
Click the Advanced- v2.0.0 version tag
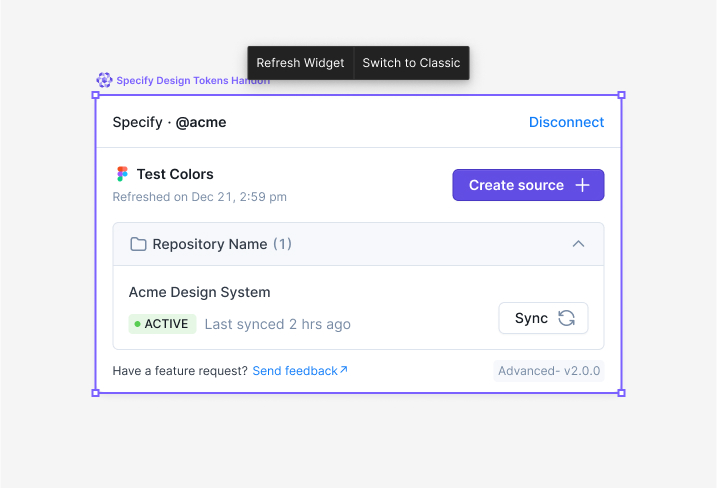click(x=549, y=370)
